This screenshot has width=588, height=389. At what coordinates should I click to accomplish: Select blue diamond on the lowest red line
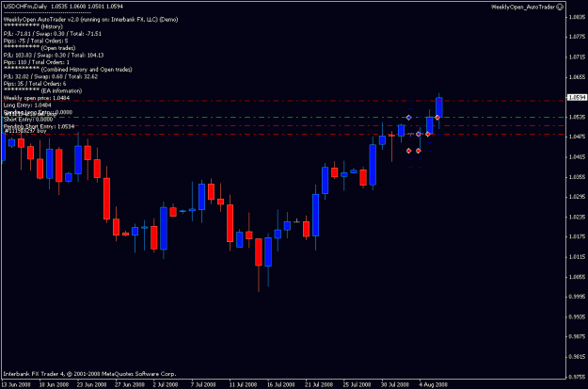419,134
